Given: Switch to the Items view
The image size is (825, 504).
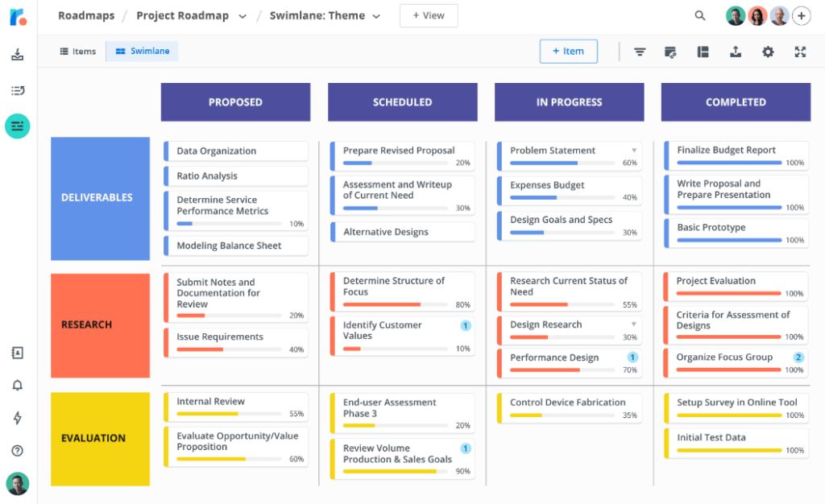Looking at the screenshot, I should [78, 52].
